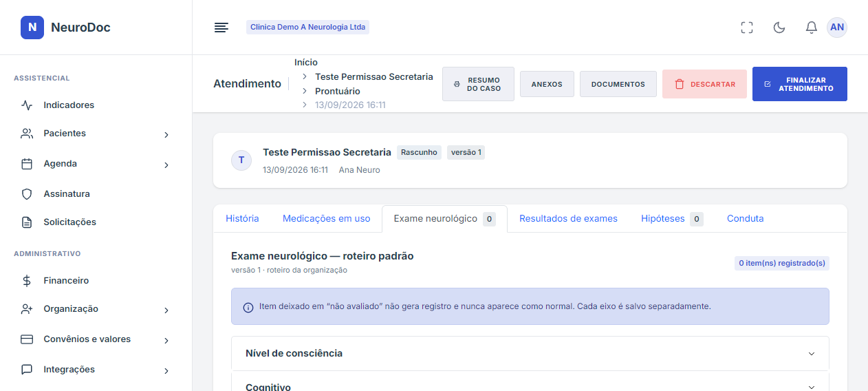Enter fullscreen mode icon
This screenshot has width=868, height=391.
(x=747, y=28)
